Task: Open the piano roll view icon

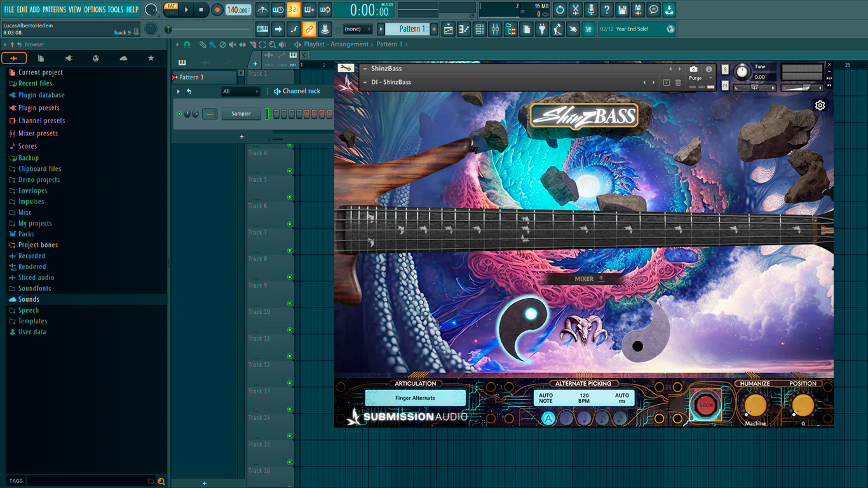Action: (x=464, y=29)
